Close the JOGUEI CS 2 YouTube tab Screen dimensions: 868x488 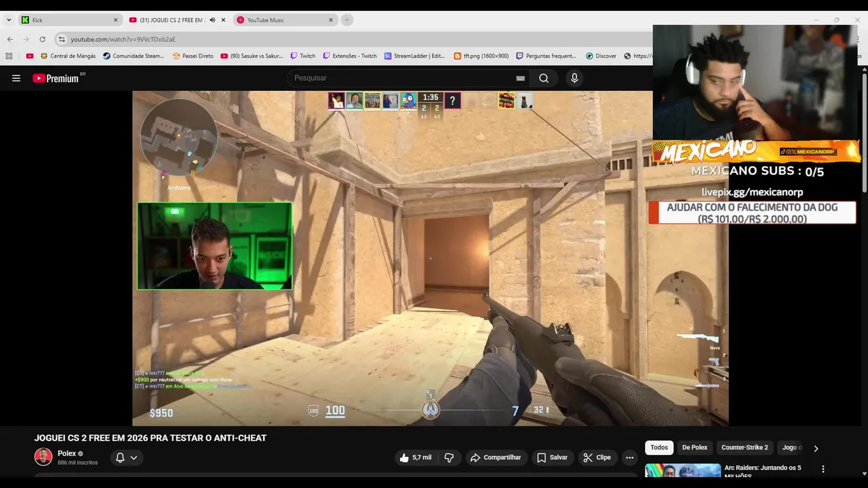click(223, 20)
